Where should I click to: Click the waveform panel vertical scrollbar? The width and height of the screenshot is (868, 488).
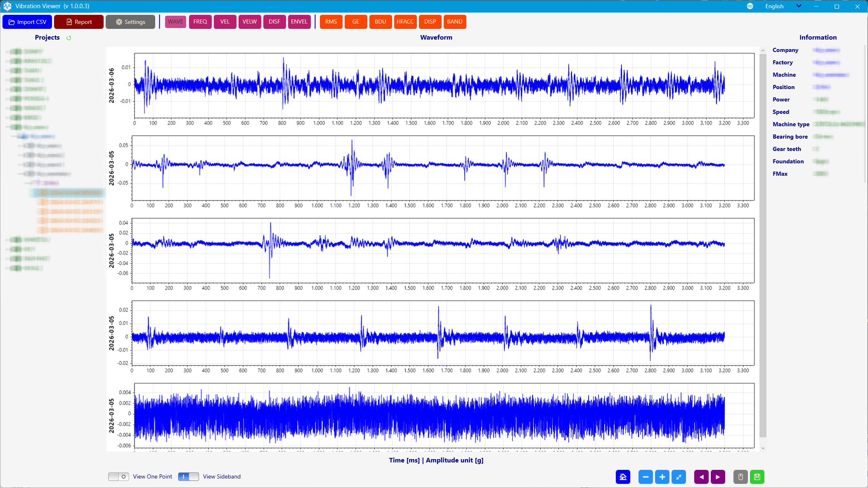(x=763, y=248)
